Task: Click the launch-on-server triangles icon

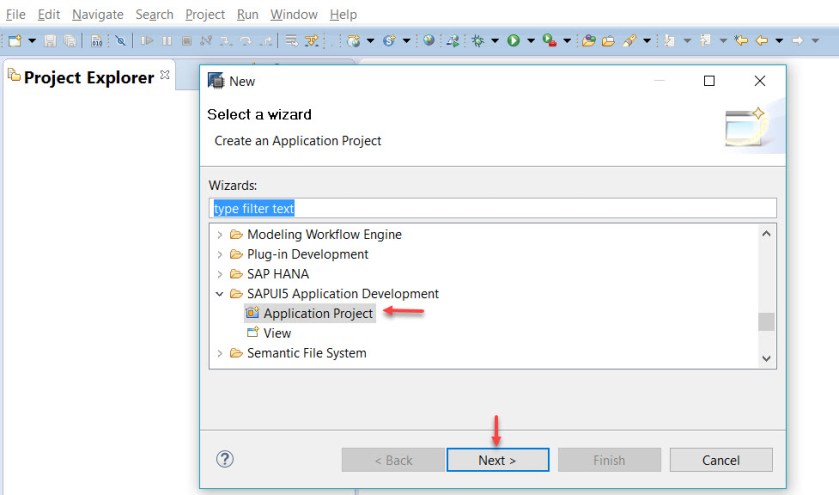Action: click(453, 41)
